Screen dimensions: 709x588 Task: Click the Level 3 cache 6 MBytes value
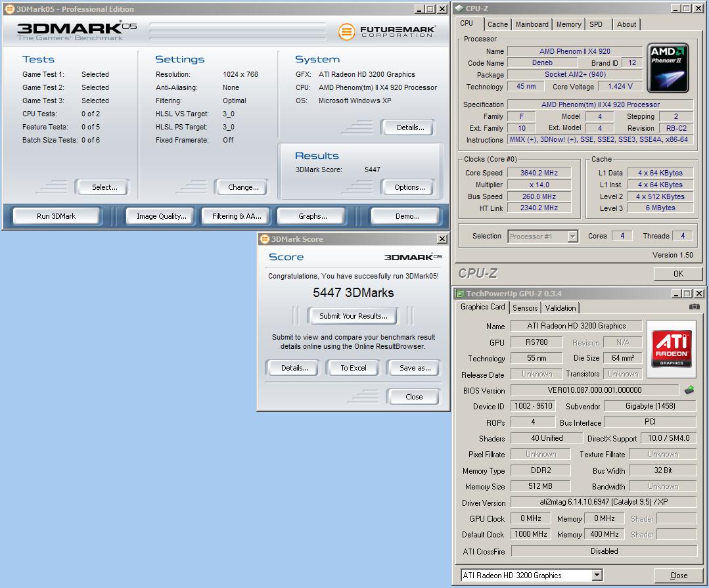[x=660, y=208]
